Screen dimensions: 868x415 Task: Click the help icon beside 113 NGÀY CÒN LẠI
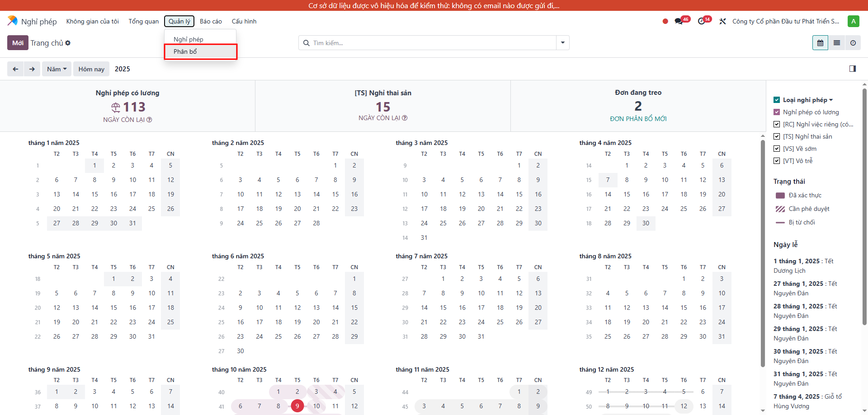(149, 120)
